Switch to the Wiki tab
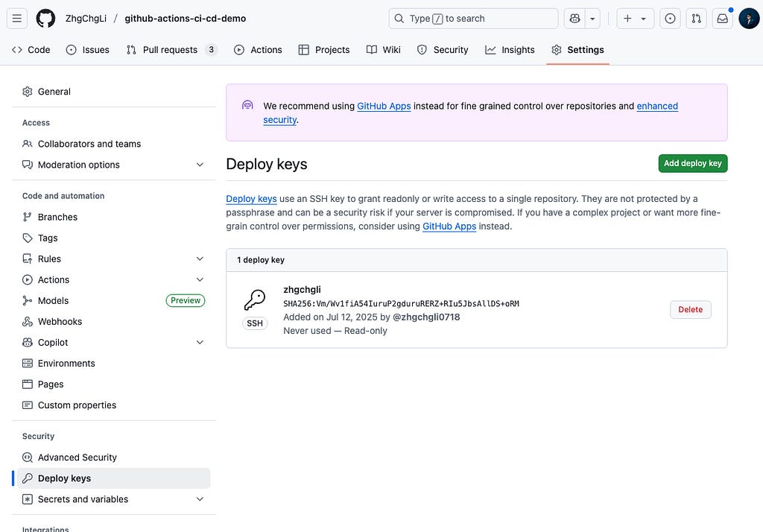763x532 pixels. (x=384, y=50)
